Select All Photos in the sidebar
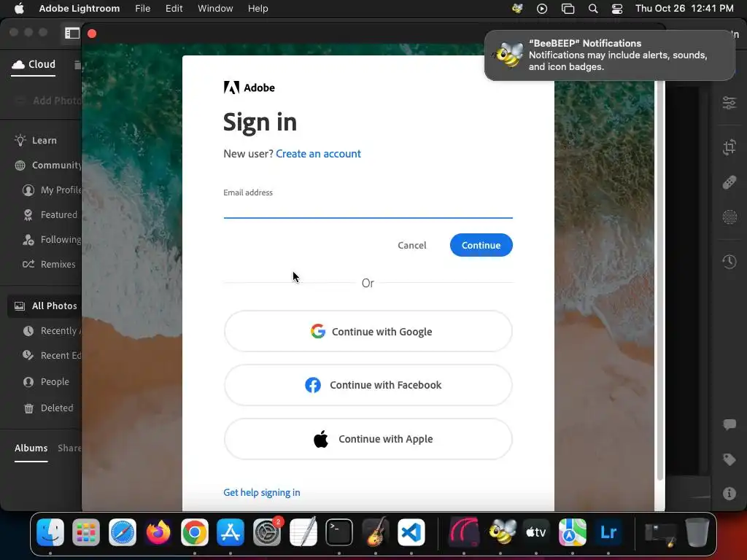 pyautogui.click(x=44, y=306)
